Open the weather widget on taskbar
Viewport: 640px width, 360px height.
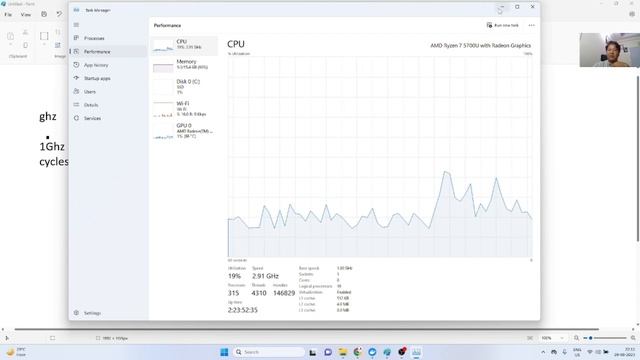coord(16,352)
